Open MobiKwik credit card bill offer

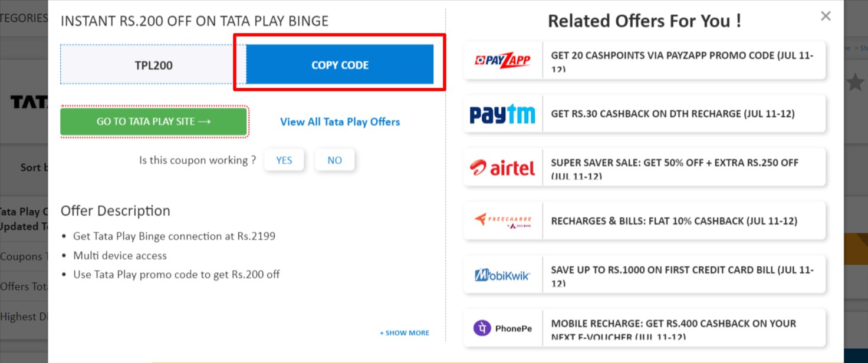tap(682, 275)
